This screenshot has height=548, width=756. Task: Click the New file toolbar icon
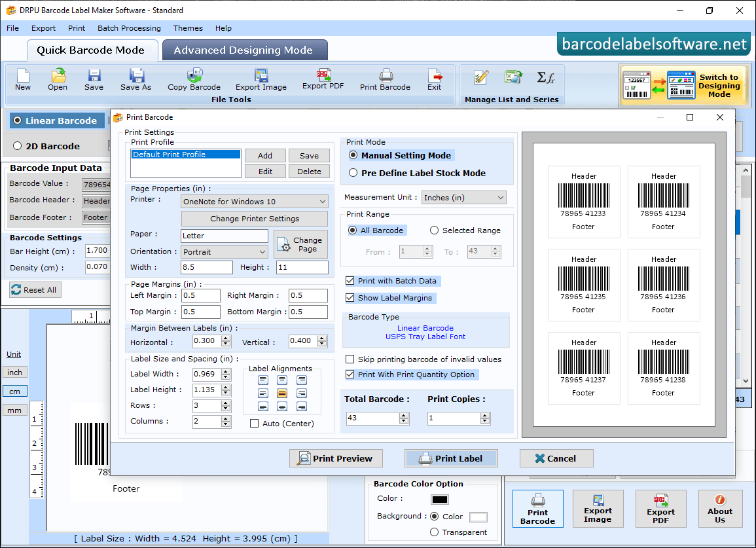click(x=23, y=80)
